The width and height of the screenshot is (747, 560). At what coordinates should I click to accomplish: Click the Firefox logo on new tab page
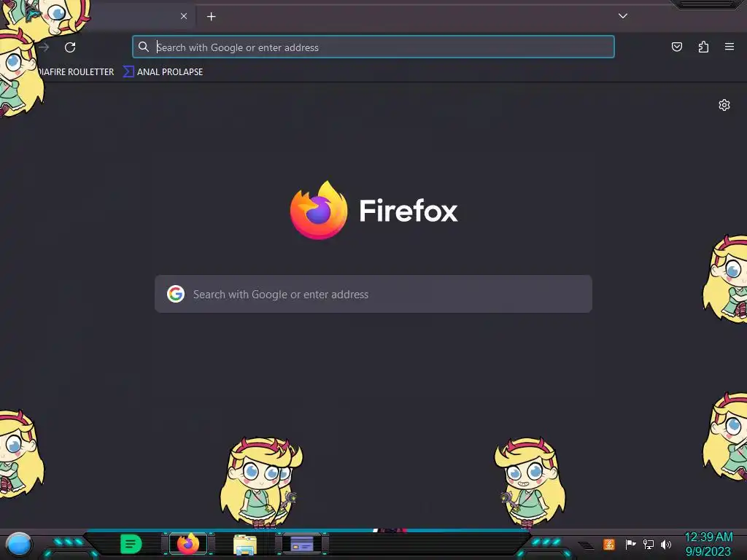(319, 210)
